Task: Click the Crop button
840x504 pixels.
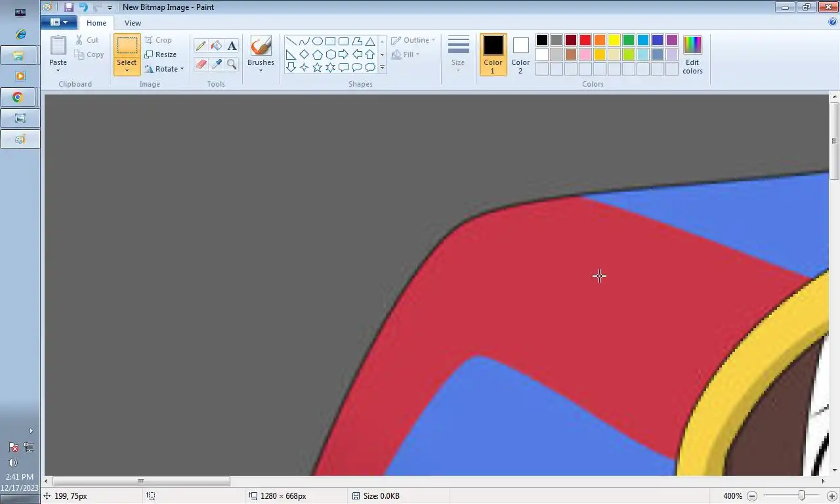Action: (x=158, y=40)
